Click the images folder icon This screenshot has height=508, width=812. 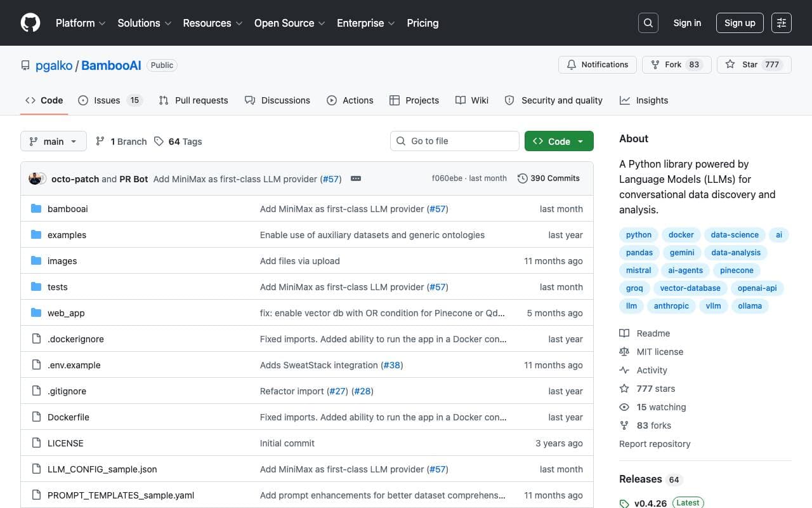point(36,261)
